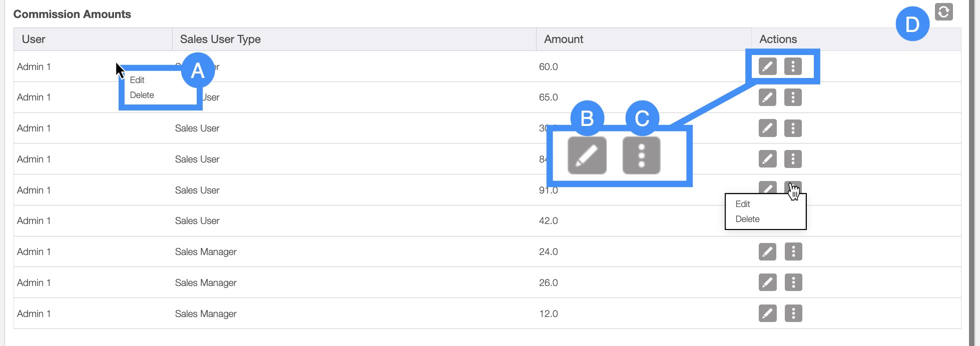This screenshot has height=346, width=980.
Task: Edit the 65.0 commission amount via its pencil icon
Action: coord(767,97)
